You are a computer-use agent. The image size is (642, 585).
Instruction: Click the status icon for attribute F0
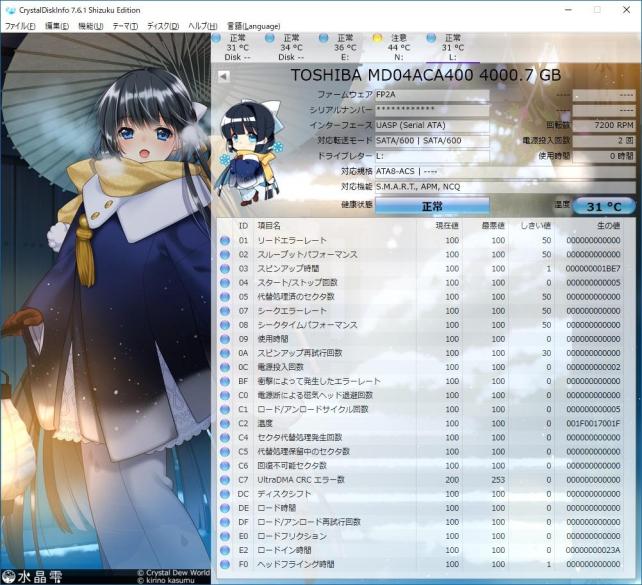[225, 565]
